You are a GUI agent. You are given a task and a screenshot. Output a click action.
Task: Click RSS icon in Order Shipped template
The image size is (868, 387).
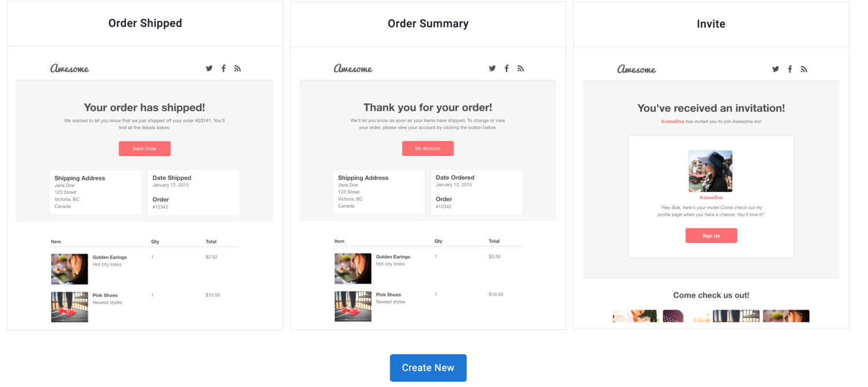coord(237,68)
